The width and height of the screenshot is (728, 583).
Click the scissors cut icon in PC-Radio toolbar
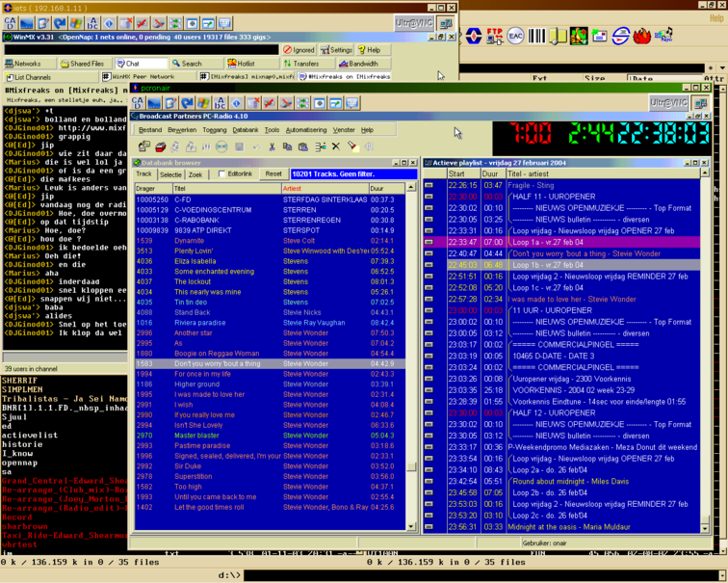tap(273, 147)
